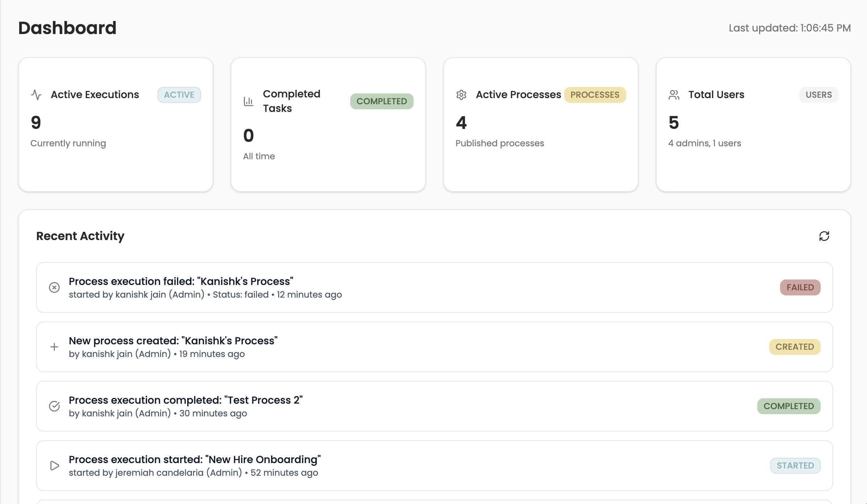
Task: Click the COMPLETED badge on Test Process 2 row
Action: (x=789, y=406)
